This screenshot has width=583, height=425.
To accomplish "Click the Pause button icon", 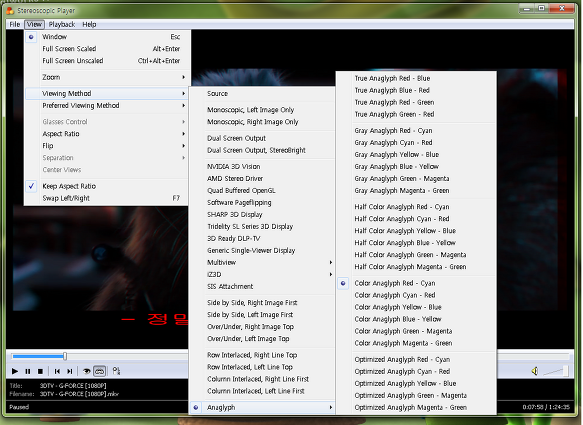I will pyautogui.click(x=28, y=371).
